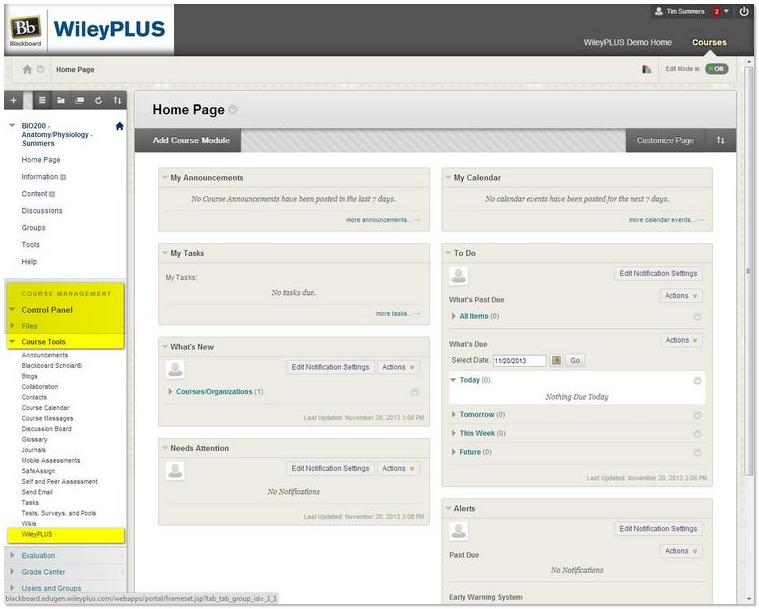The width and height of the screenshot is (759, 609).
Task: Open Course Calendar tool
Action: [46, 408]
